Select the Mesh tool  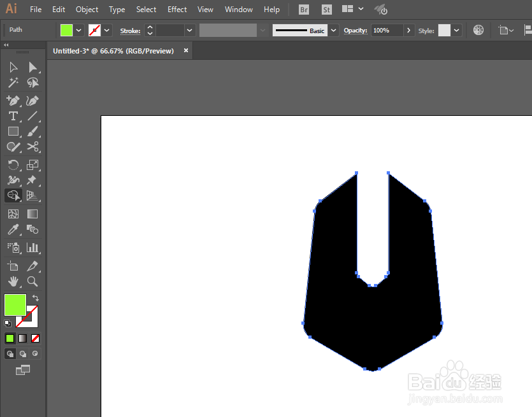click(x=13, y=214)
